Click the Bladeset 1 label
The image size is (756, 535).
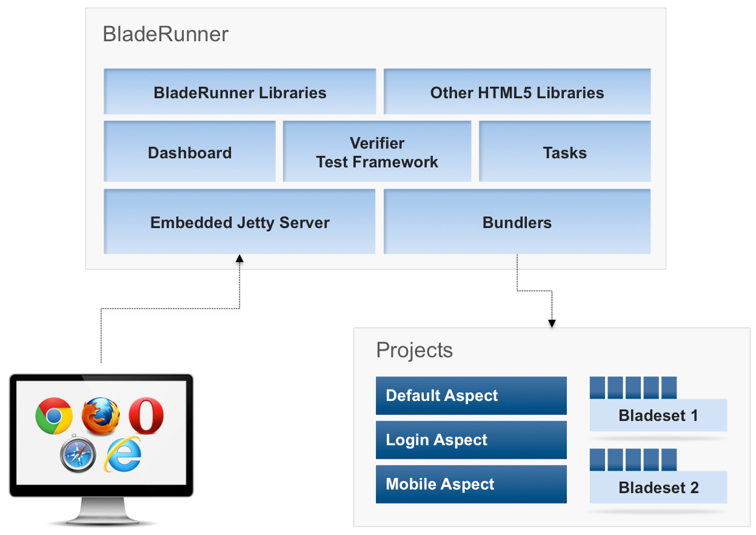point(658,416)
